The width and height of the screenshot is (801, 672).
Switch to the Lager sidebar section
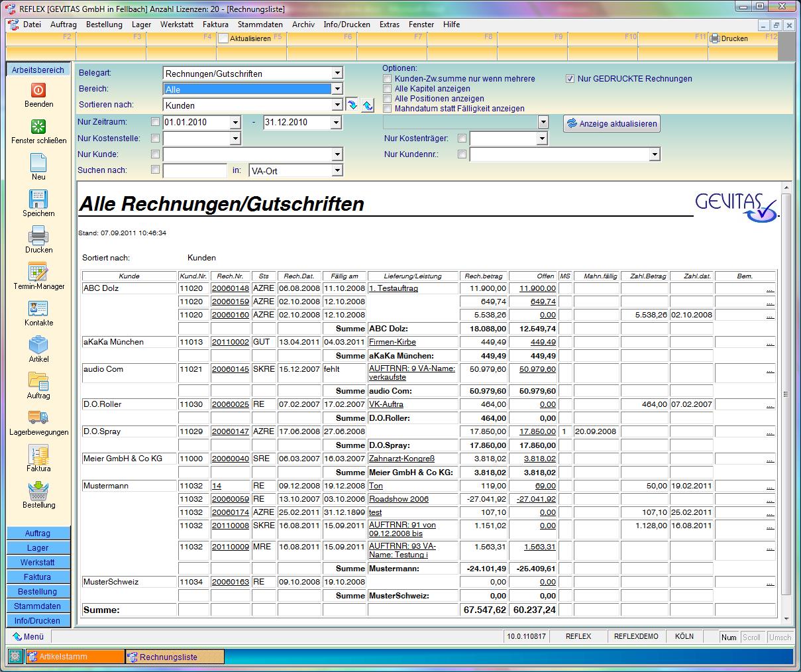(38, 548)
